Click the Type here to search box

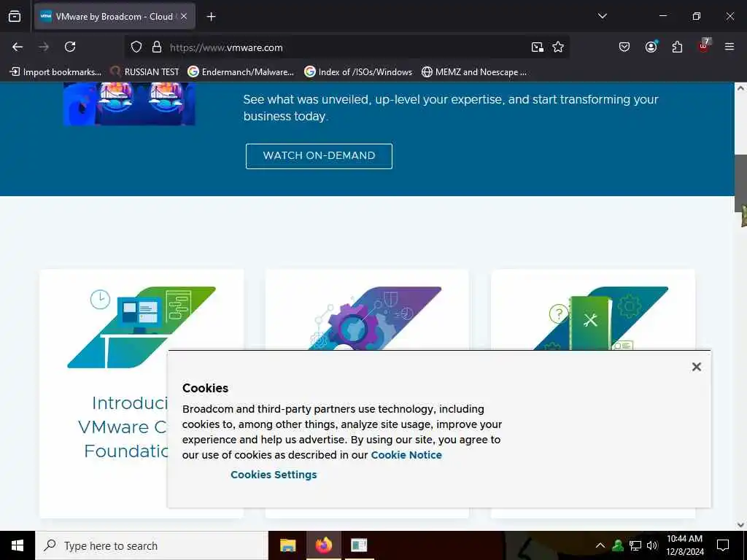coord(152,545)
